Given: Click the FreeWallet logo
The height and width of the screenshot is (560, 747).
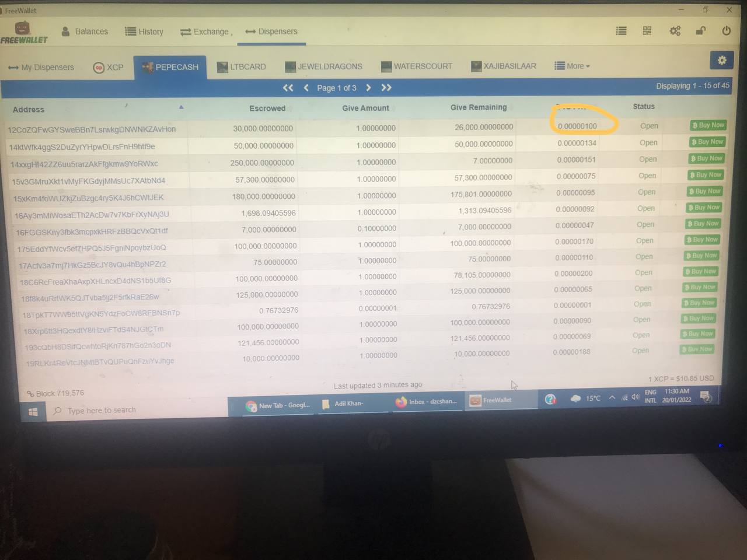Looking at the screenshot, I should point(23,33).
